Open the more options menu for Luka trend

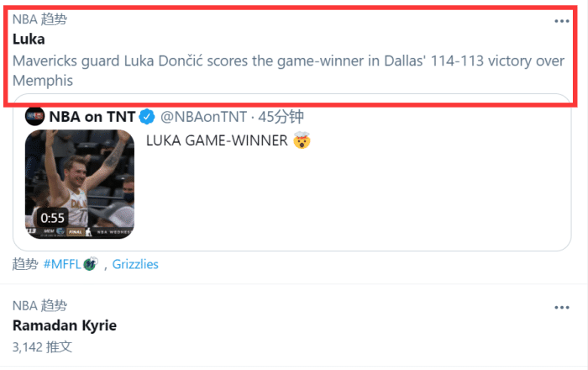click(x=561, y=21)
